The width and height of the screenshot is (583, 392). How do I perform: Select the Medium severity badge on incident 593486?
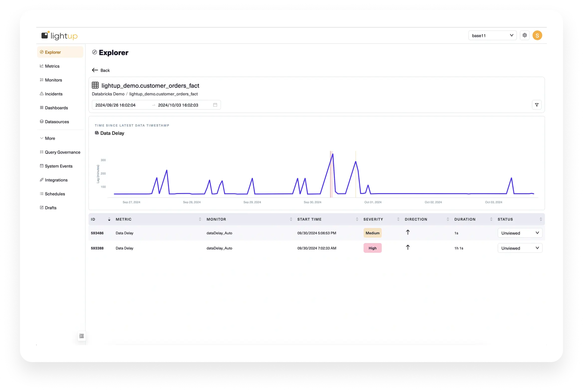pyautogui.click(x=372, y=233)
